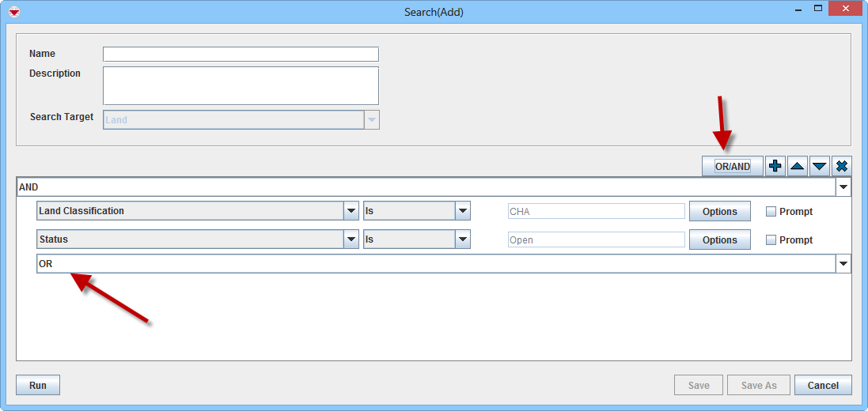Delete the condition using the X icon

tap(842, 166)
